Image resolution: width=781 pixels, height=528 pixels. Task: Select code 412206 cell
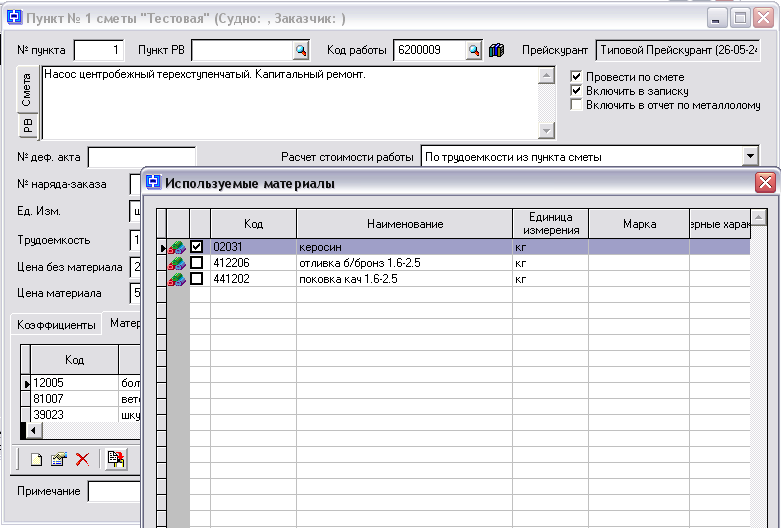point(254,263)
